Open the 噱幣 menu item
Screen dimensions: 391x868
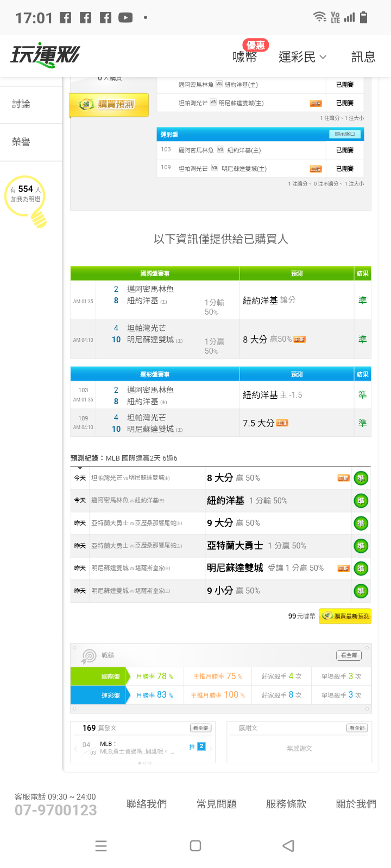click(245, 56)
